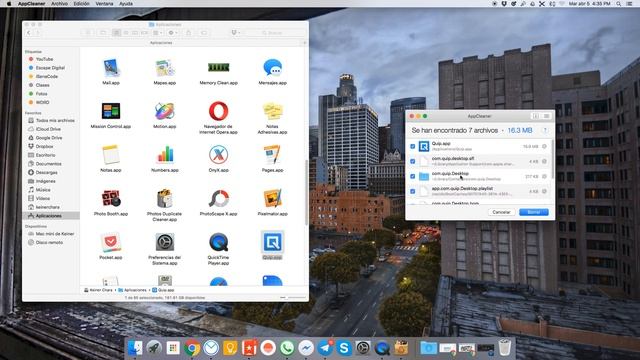Click the Cancelar button in AppCleaner
Image resolution: width=640 pixels, height=360 pixels.
(501, 212)
